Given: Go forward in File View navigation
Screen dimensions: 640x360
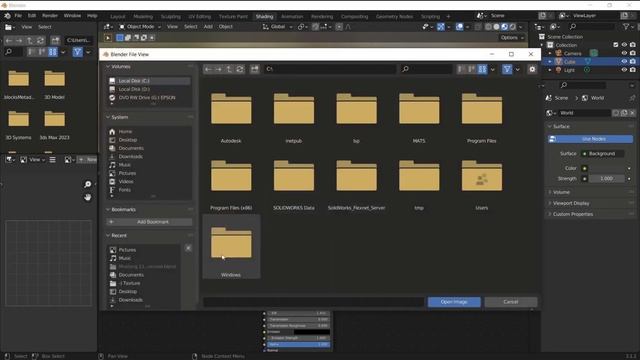Looking at the screenshot, I should click(x=218, y=69).
